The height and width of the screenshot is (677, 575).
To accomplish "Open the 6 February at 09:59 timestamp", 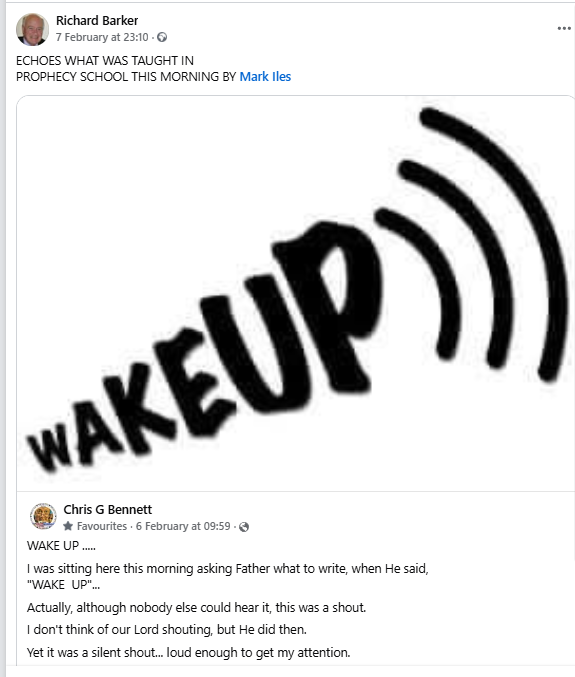I will click(183, 526).
